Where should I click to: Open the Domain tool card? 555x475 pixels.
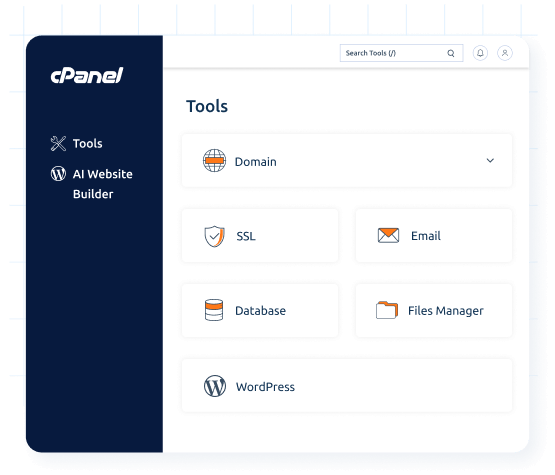[347, 161]
